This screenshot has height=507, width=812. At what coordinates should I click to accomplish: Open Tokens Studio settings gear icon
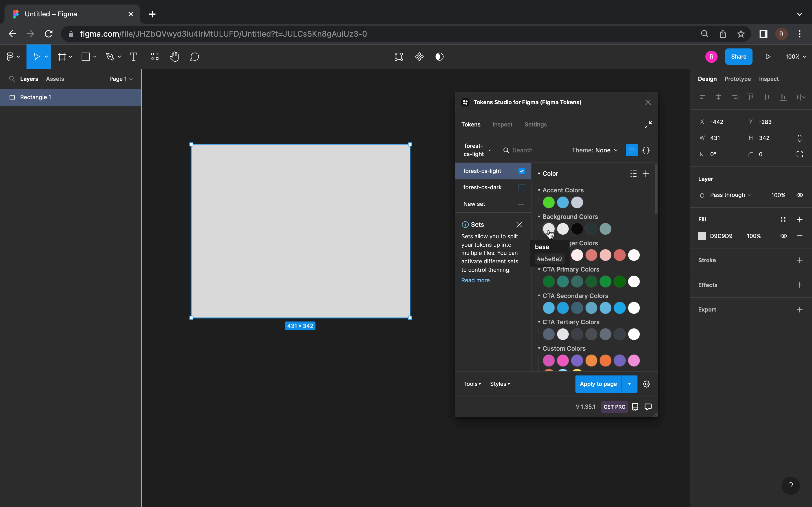(x=646, y=384)
